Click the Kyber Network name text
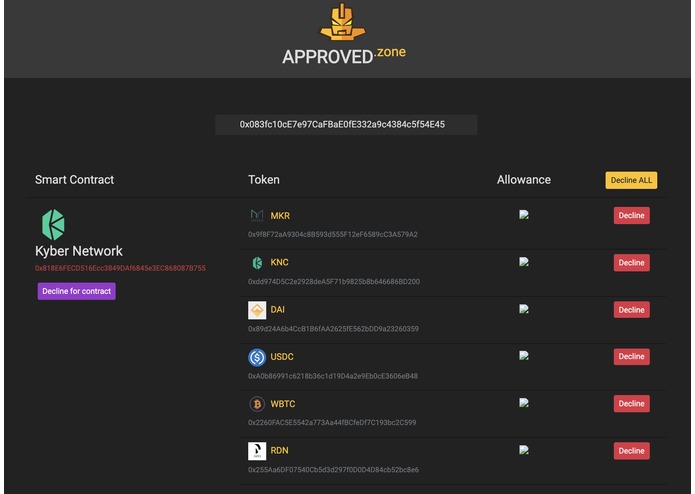The height and width of the screenshot is (494, 695). click(78, 251)
